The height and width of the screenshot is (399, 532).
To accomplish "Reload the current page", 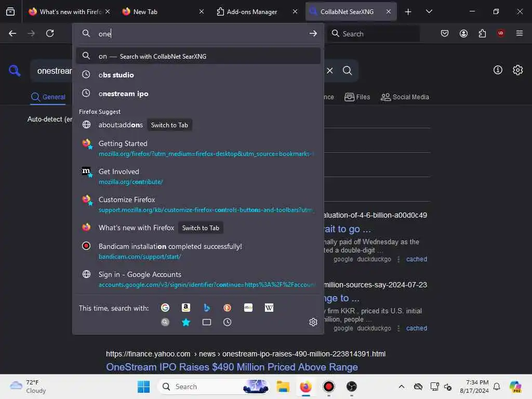I will [50, 33].
